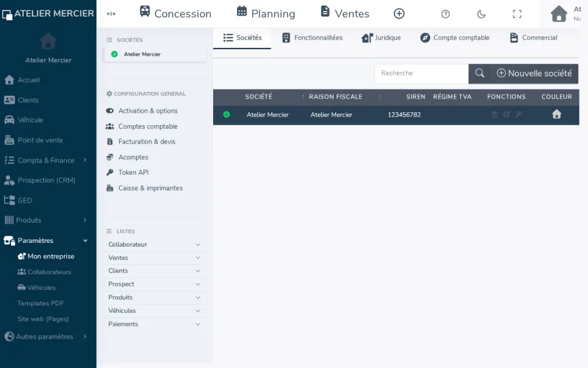The height and width of the screenshot is (368, 588).
Task: Switch to the Juridique tab
Action: (381, 37)
